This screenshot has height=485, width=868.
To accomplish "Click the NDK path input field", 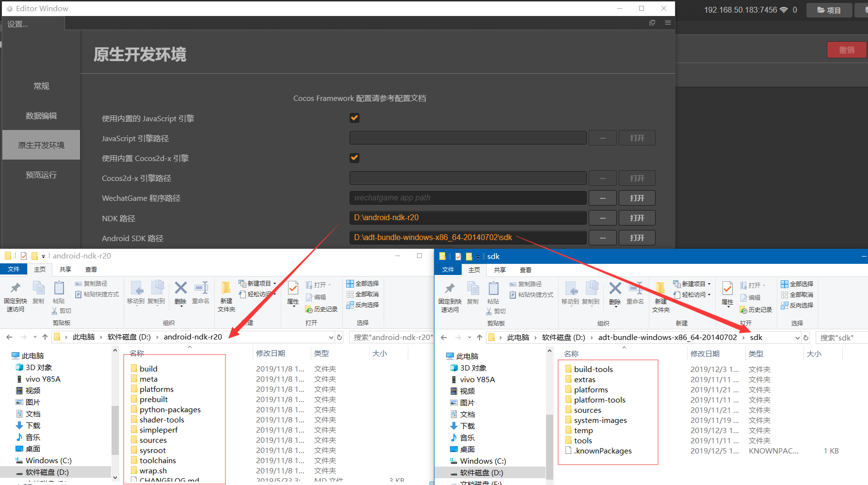I will pyautogui.click(x=468, y=218).
